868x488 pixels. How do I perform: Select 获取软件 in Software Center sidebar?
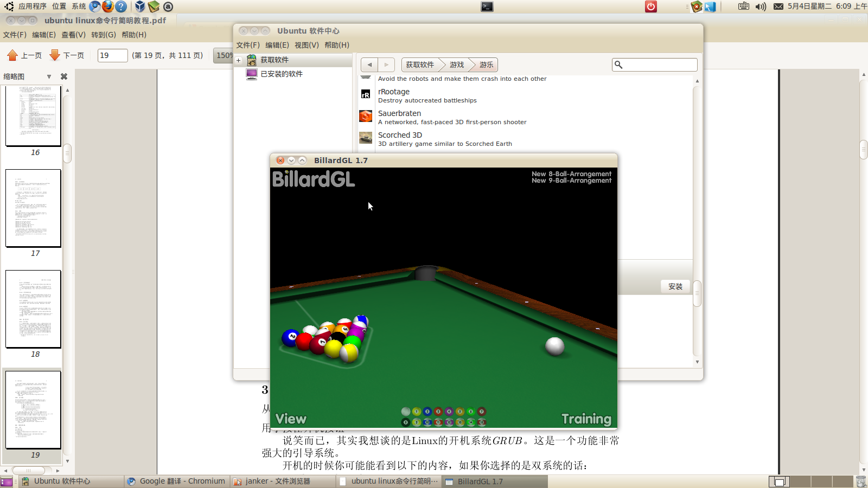tap(275, 60)
